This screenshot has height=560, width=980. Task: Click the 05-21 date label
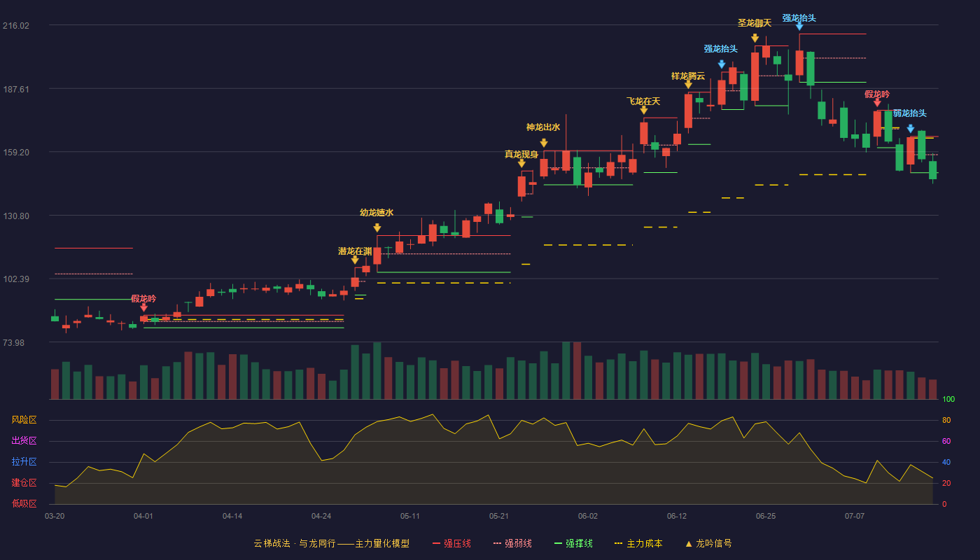click(499, 516)
